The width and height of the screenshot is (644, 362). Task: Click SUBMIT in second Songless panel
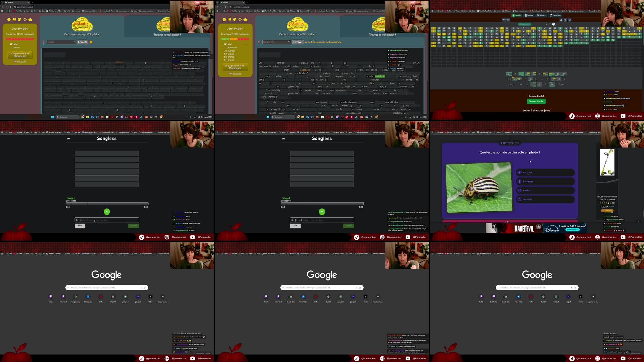349,226
